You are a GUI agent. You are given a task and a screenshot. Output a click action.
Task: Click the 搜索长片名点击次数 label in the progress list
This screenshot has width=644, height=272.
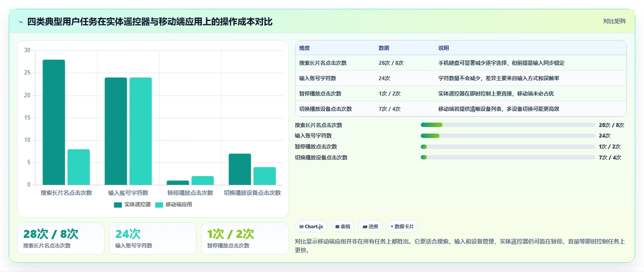[x=319, y=125]
